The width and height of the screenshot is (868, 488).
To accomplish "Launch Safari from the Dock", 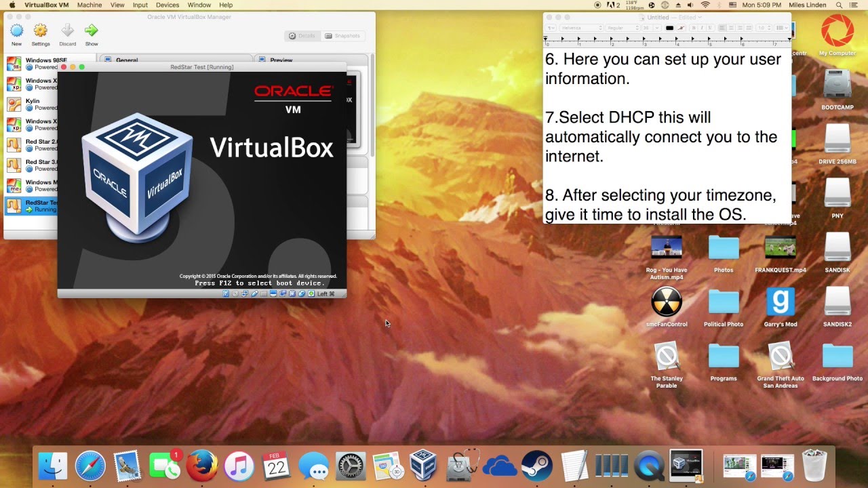I will point(90,466).
